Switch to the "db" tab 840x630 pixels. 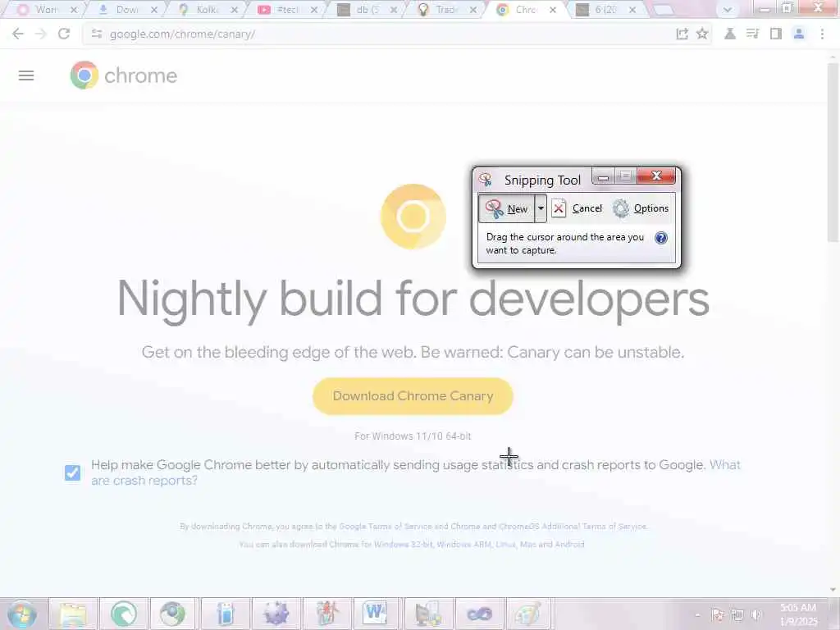(x=366, y=10)
